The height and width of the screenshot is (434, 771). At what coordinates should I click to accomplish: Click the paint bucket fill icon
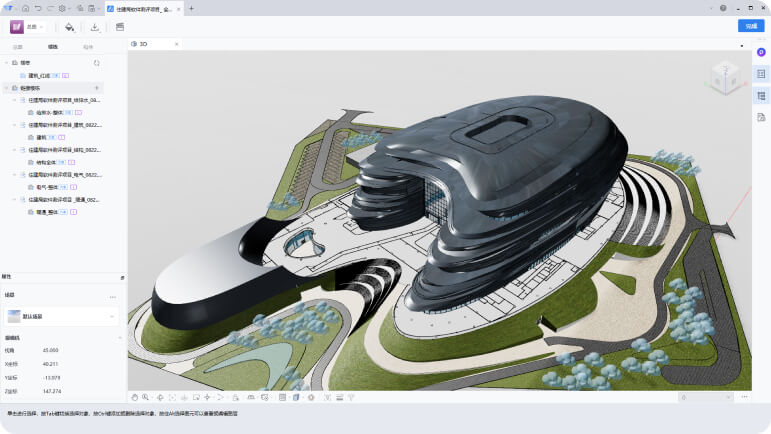pyautogui.click(x=69, y=27)
